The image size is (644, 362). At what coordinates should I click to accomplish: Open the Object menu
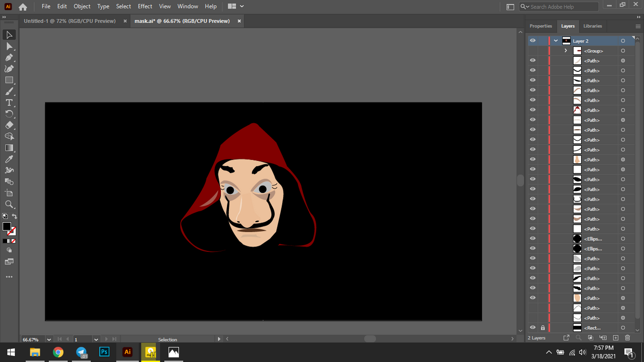point(82,7)
